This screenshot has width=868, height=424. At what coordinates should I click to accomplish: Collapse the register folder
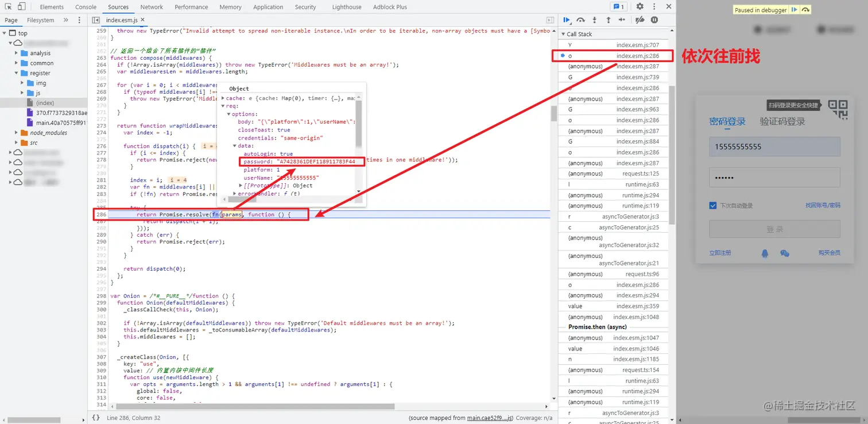pyautogui.click(x=16, y=73)
